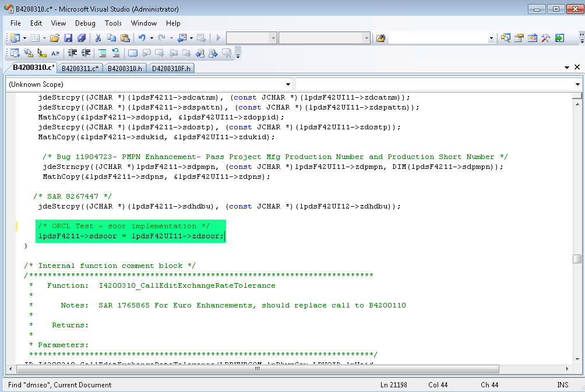Open the Object Browser icon
Viewport: 585px width, 392px height.
(533, 38)
